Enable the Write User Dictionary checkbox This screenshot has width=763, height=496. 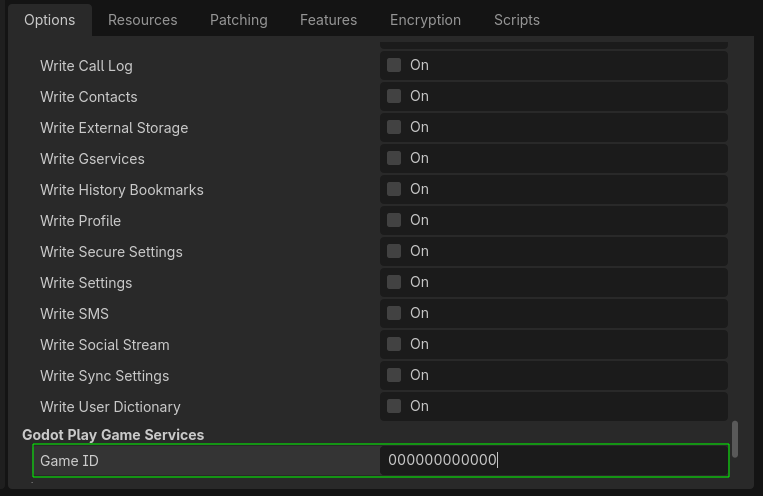tap(394, 406)
